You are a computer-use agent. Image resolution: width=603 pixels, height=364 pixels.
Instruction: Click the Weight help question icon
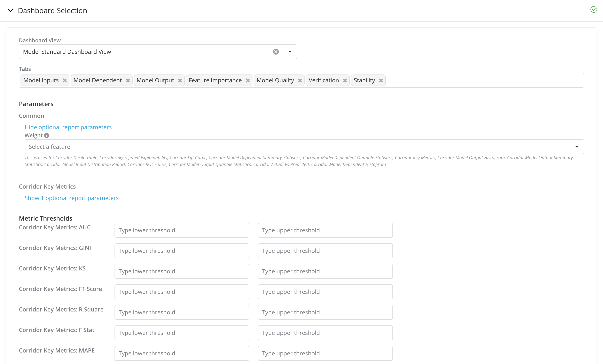point(47,135)
